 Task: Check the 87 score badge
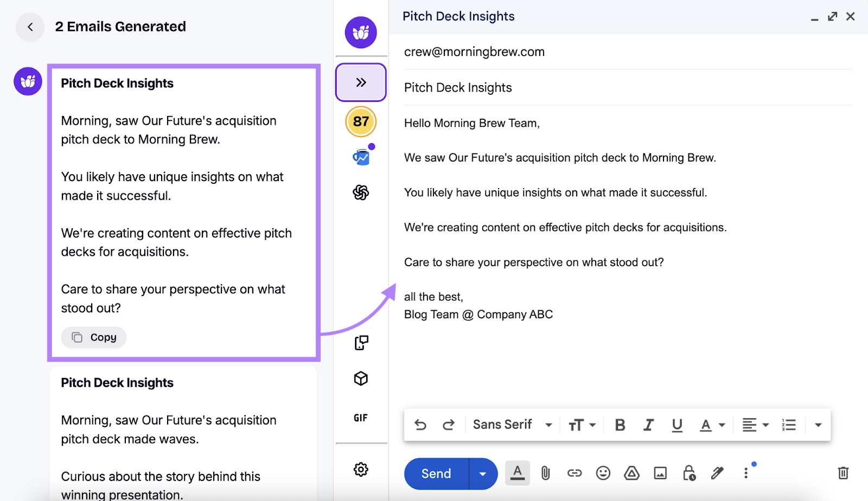[361, 122]
